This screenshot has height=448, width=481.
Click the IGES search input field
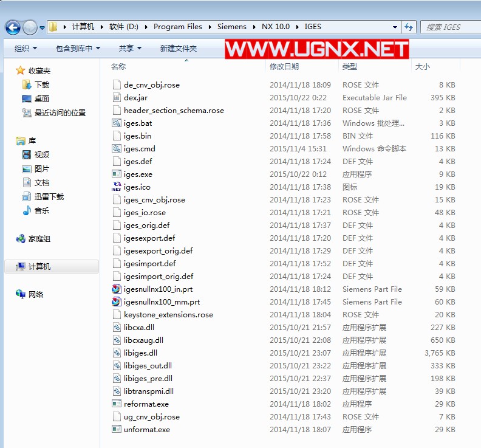pyautogui.click(x=450, y=27)
